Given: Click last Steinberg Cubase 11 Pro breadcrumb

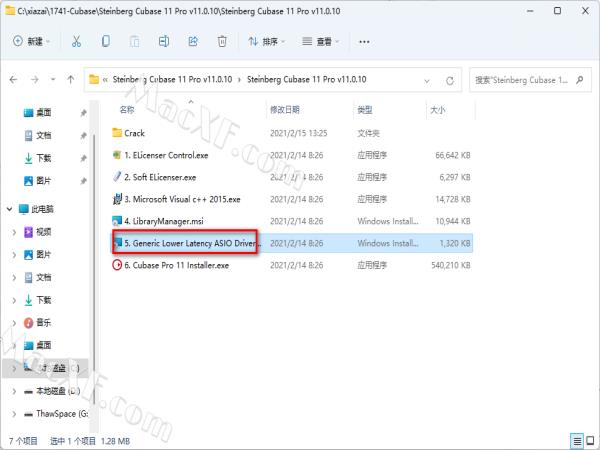Looking at the screenshot, I should coord(307,80).
